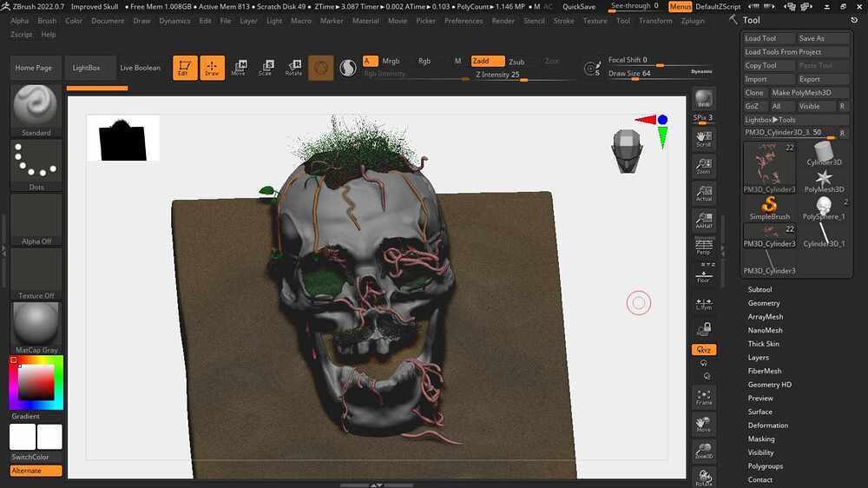Activate the Draw mode button

212,68
